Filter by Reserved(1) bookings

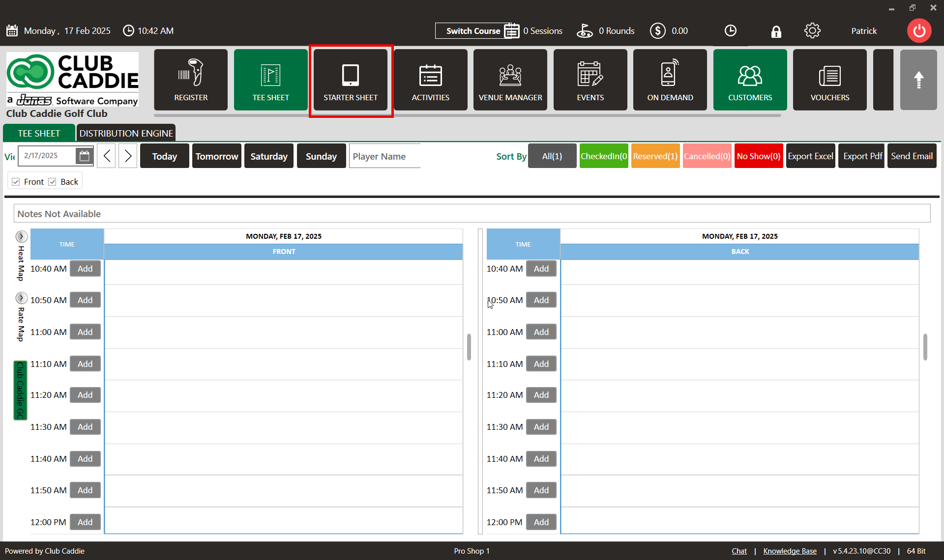pos(655,156)
